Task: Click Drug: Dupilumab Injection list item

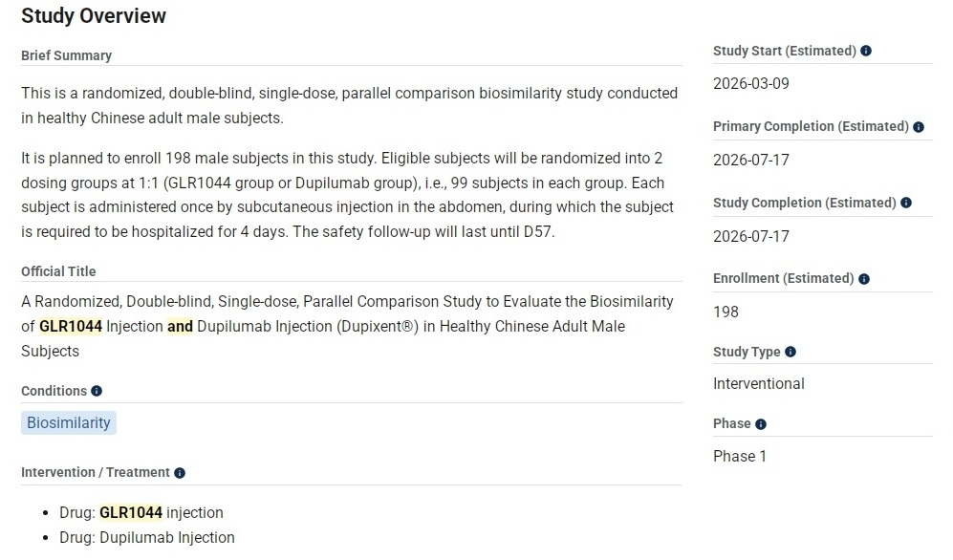Action: (x=146, y=538)
